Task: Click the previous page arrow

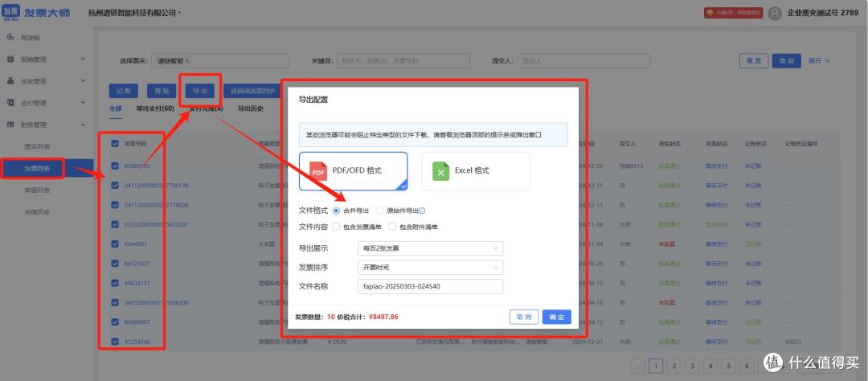Action: [637, 366]
